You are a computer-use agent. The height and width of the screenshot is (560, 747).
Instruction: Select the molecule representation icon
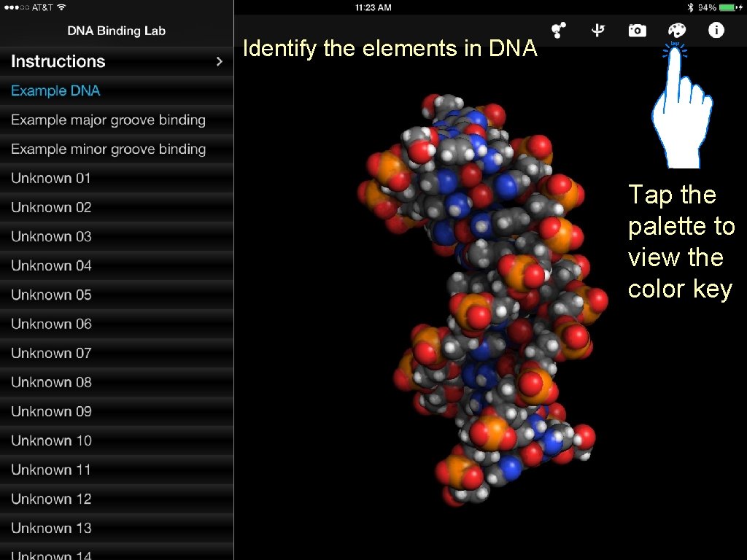[x=559, y=30]
